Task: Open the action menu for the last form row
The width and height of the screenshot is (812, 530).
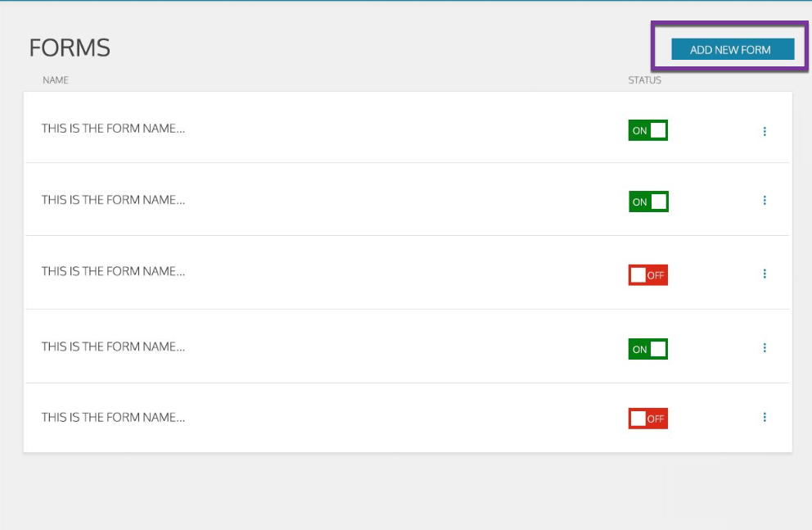Action: tap(765, 418)
